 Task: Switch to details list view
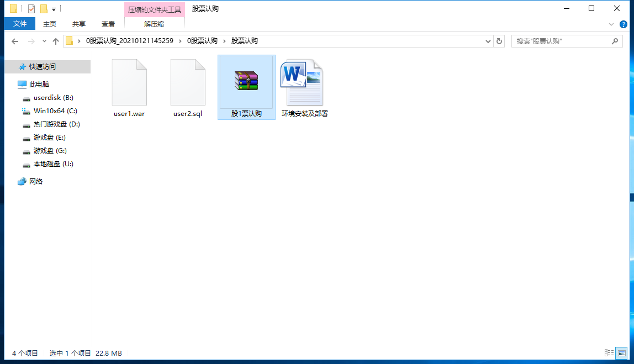click(x=609, y=353)
